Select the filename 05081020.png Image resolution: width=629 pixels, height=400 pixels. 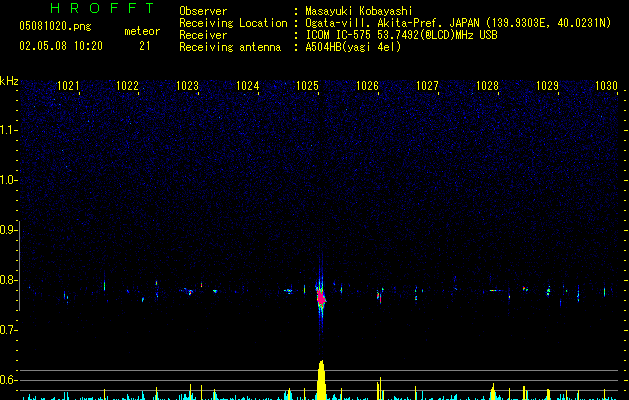pyautogui.click(x=55, y=27)
